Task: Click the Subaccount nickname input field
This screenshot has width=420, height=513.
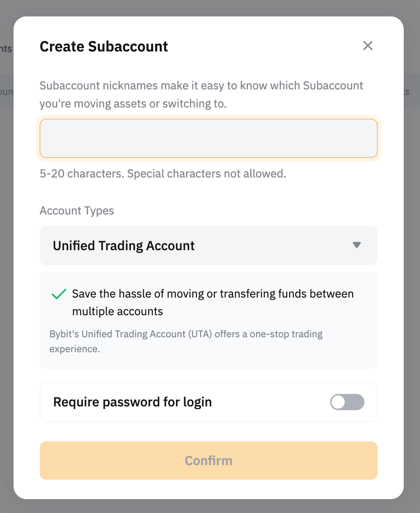Action: [x=208, y=138]
